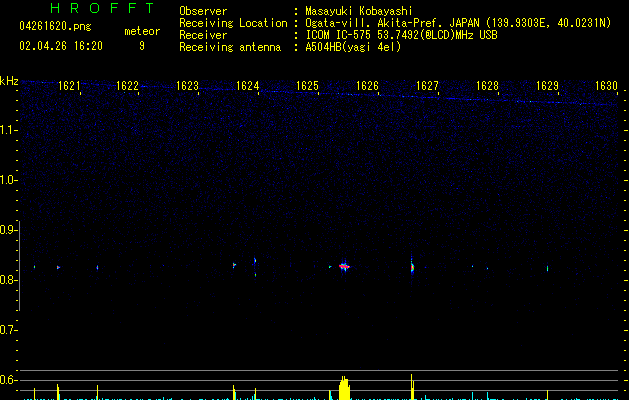The image size is (629, 400).
Task: Click the Receiving antenna label
Action: [x=230, y=47]
